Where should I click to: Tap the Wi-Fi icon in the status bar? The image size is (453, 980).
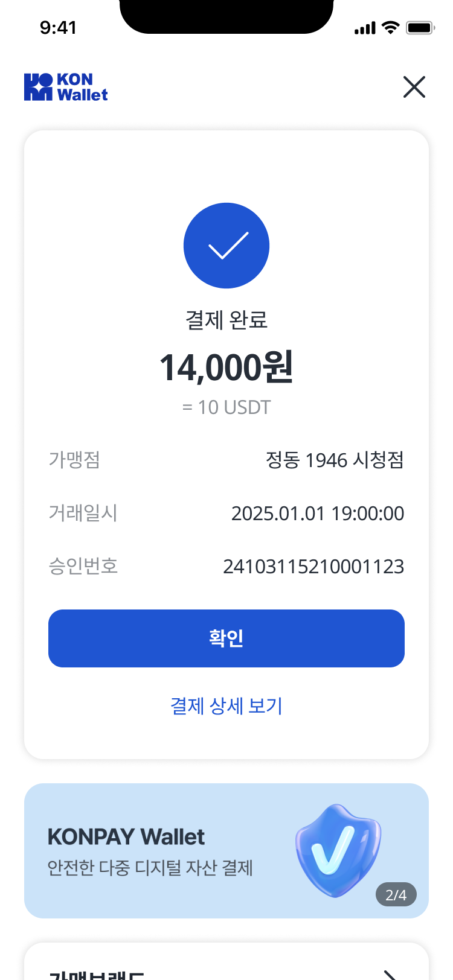point(391,27)
